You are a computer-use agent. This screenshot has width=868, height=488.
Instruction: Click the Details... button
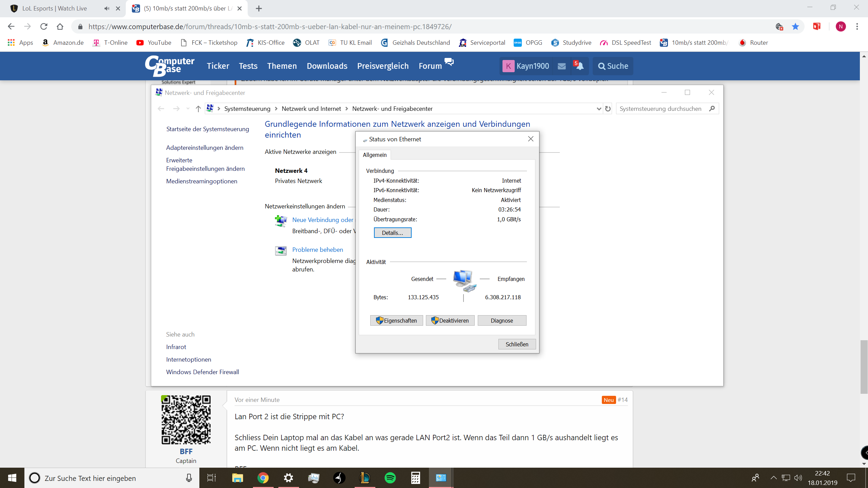(392, 233)
